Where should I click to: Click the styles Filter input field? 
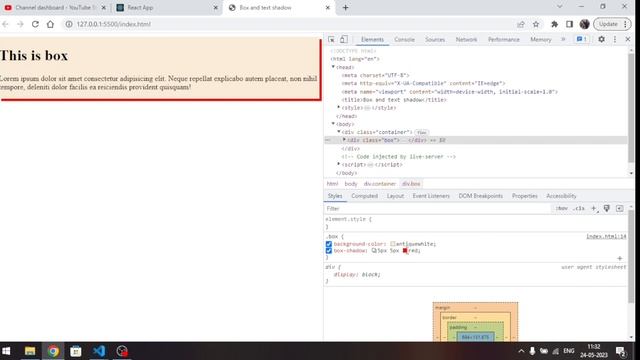click(437, 209)
